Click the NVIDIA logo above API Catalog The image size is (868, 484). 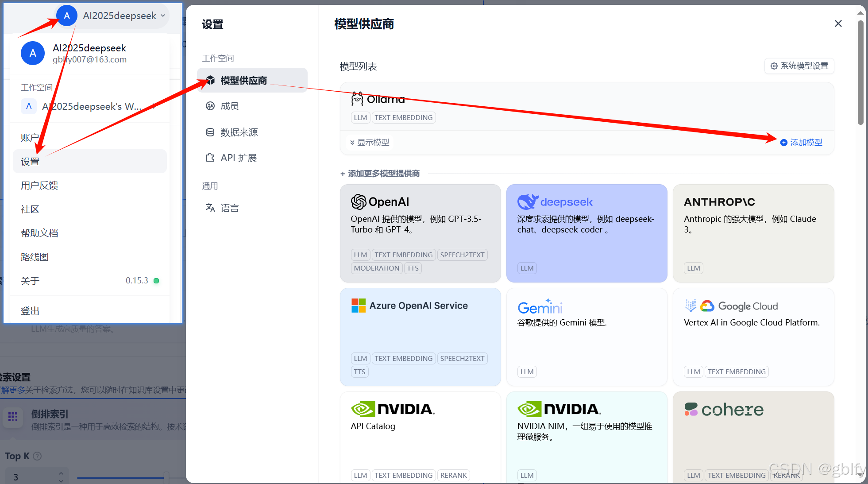(393, 409)
